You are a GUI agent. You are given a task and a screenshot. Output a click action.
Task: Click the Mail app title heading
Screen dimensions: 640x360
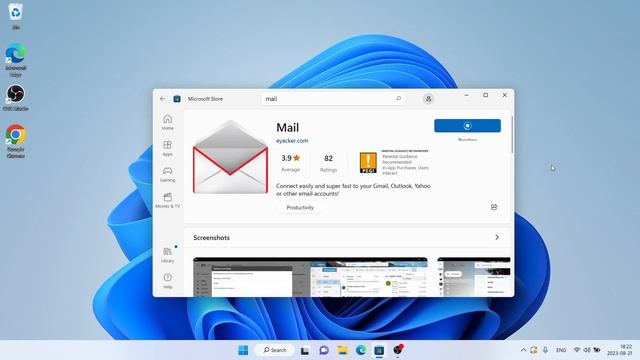(288, 127)
